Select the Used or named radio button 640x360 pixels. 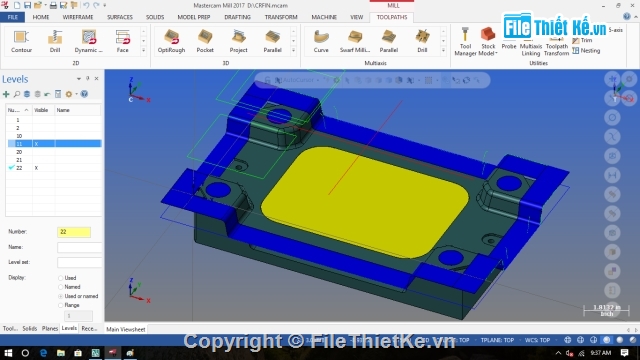click(60, 296)
